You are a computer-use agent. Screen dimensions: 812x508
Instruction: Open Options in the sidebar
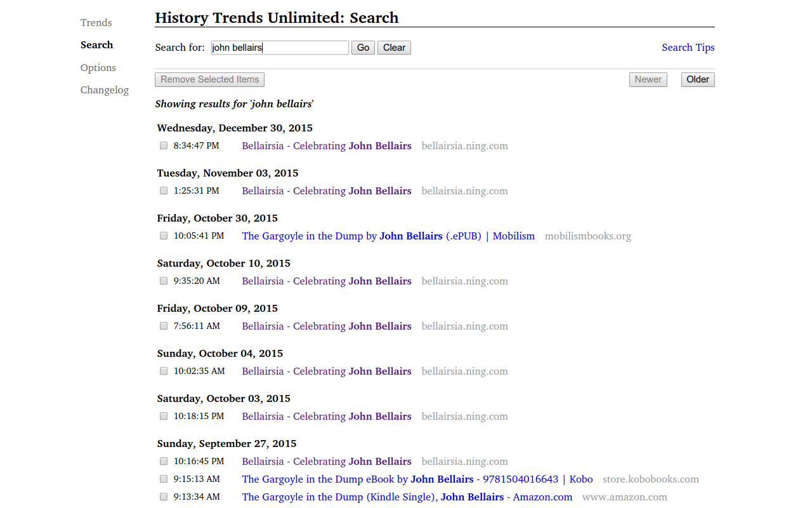[98, 68]
